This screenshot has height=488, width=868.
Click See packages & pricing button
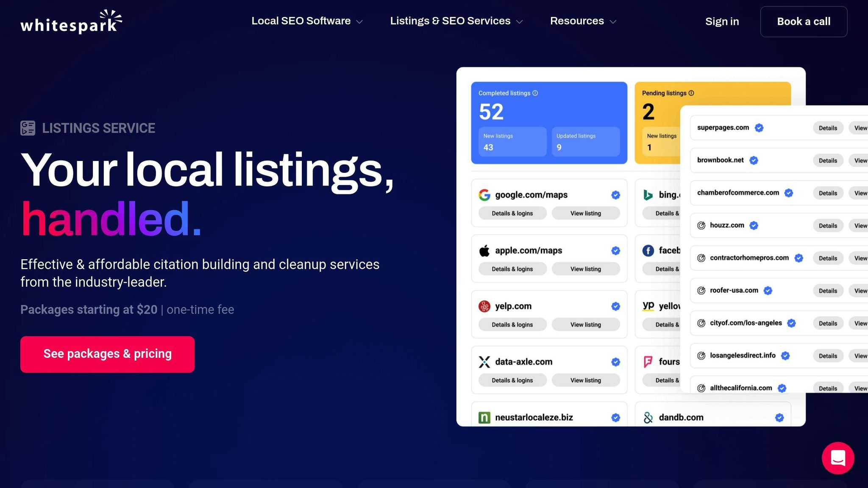click(x=107, y=354)
